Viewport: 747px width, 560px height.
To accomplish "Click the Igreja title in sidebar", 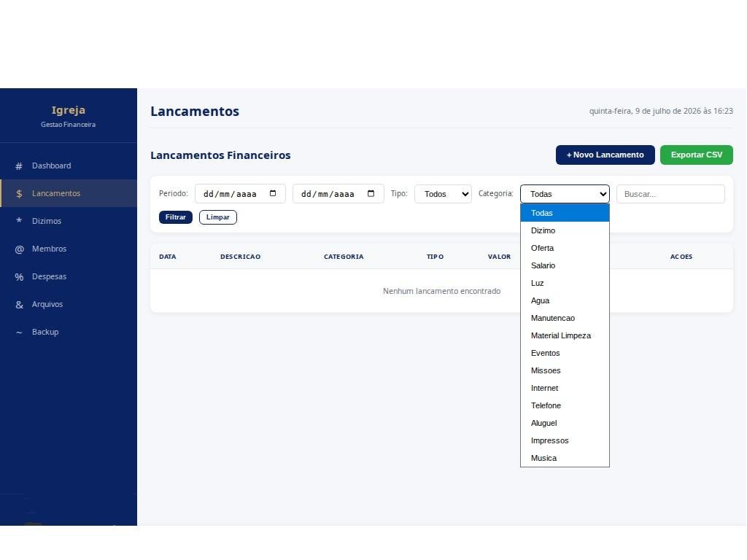I will (x=69, y=110).
